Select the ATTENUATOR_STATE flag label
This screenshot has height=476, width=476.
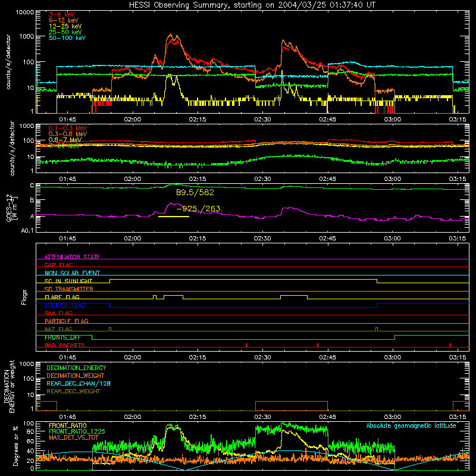72,257
